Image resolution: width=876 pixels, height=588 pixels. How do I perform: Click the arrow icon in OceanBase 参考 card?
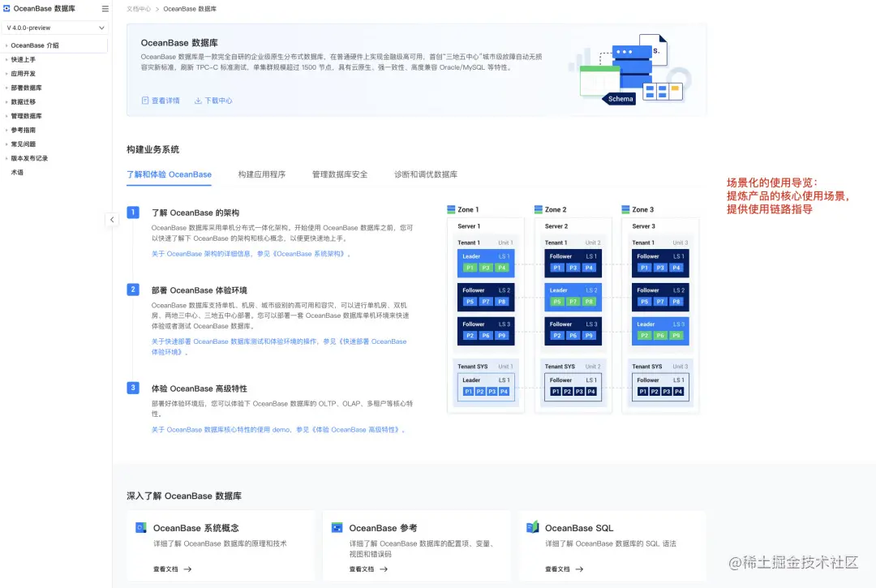click(x=384, y=569)
